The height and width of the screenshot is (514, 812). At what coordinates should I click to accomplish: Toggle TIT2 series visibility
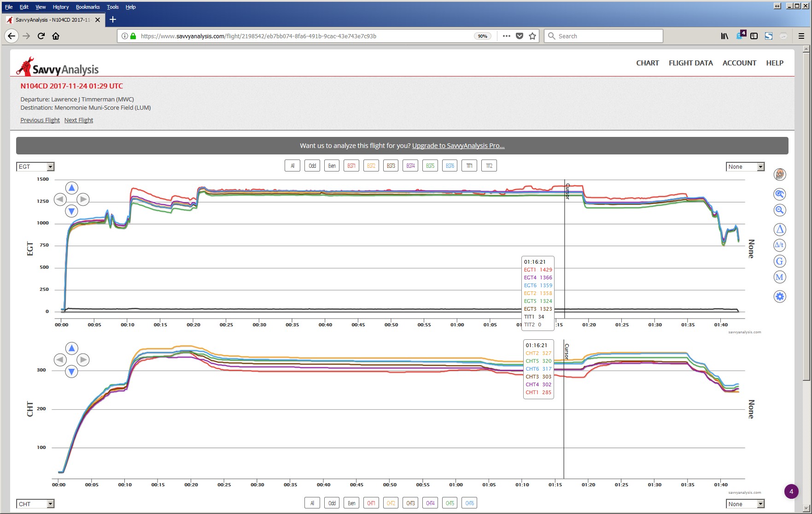(x=489, y=166)
